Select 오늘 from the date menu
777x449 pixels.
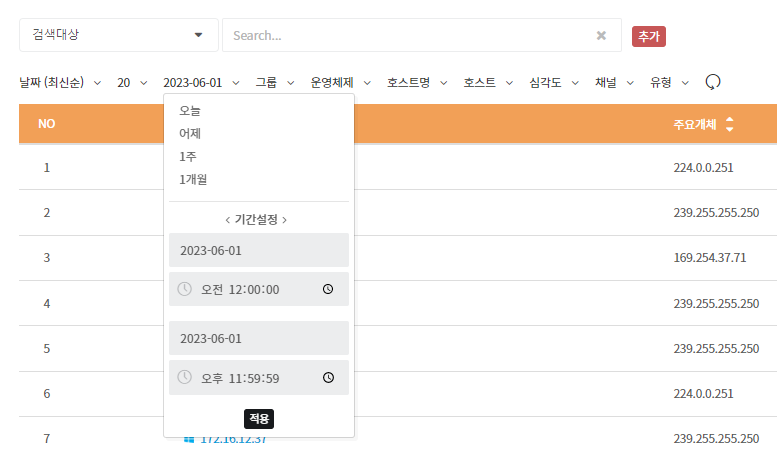pos(190,111)
